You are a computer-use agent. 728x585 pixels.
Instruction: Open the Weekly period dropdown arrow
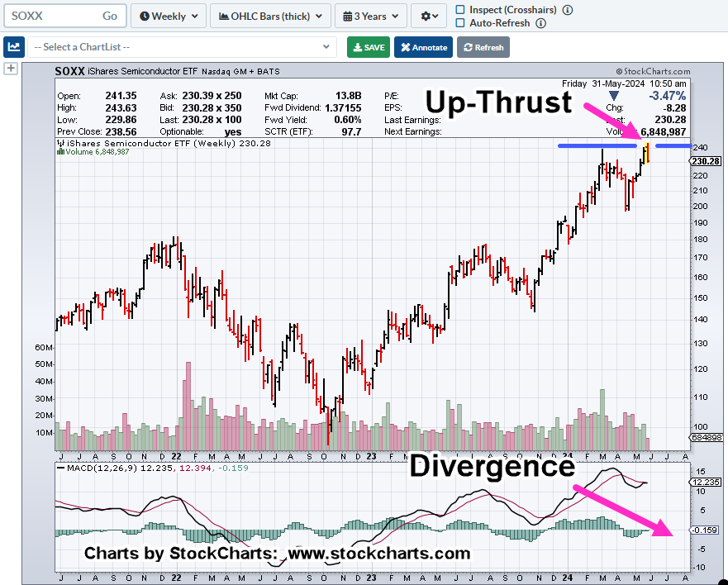pyautogui.click(x=195, y=16)
